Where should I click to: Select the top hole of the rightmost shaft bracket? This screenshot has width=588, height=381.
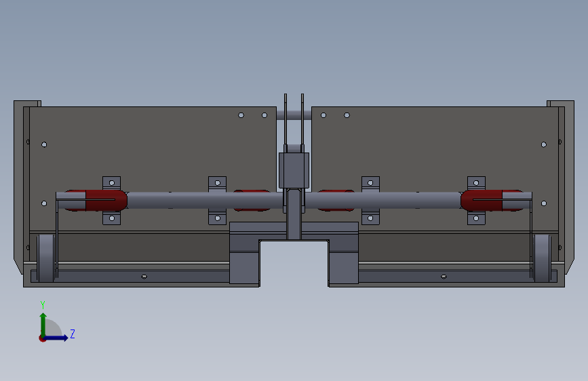click(x=476, y=183)
